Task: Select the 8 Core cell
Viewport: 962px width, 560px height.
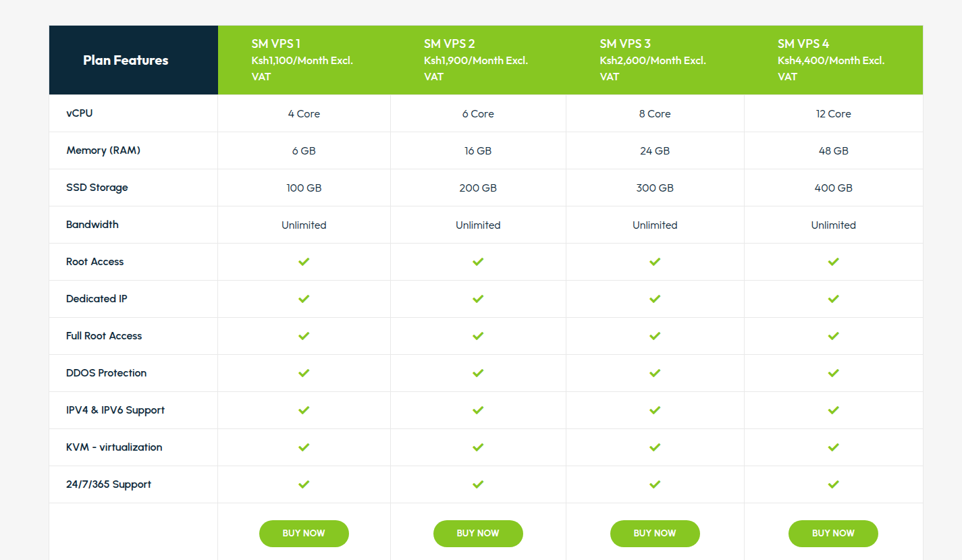Action: tap(655, 114)
